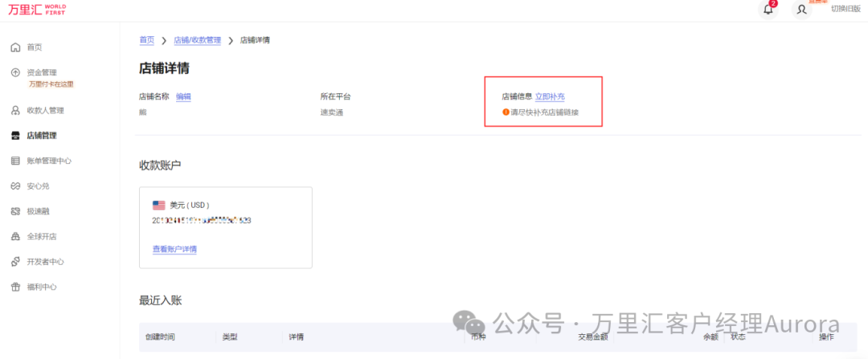Click the 首页 breadcrumb link
868x359 pixels.
[146, 40]
